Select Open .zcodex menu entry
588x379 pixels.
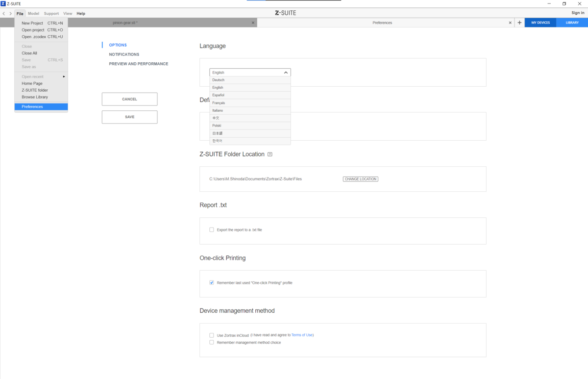pyautogui.click(x=41, y=37)
